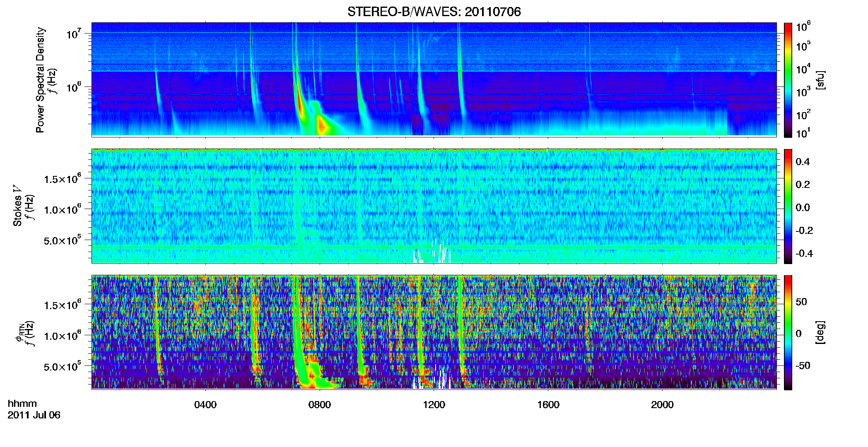
Task: Click the 0.4 label on Stokes colorbar
Action: [803, 162]
